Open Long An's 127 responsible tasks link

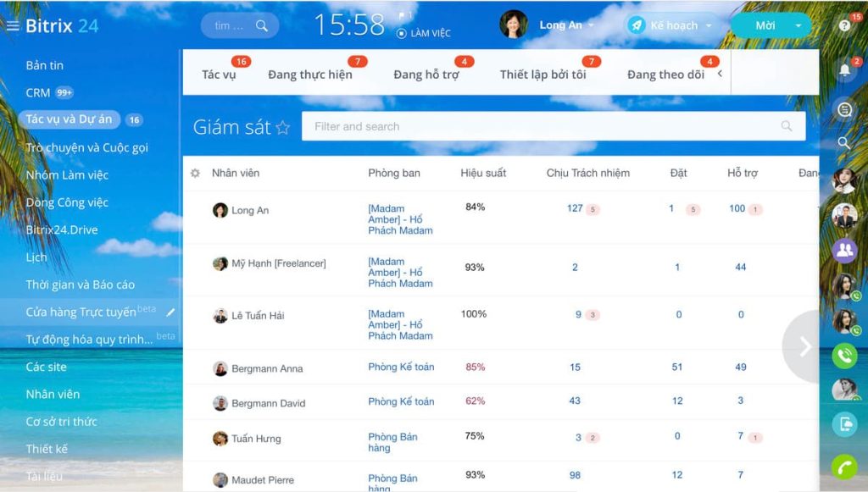tap(575, 208)
